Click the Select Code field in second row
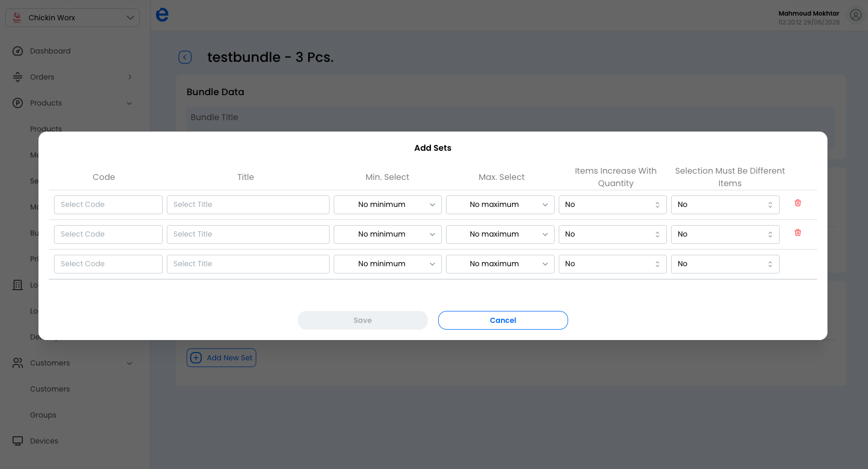868x469 pixels. [108, 234]
